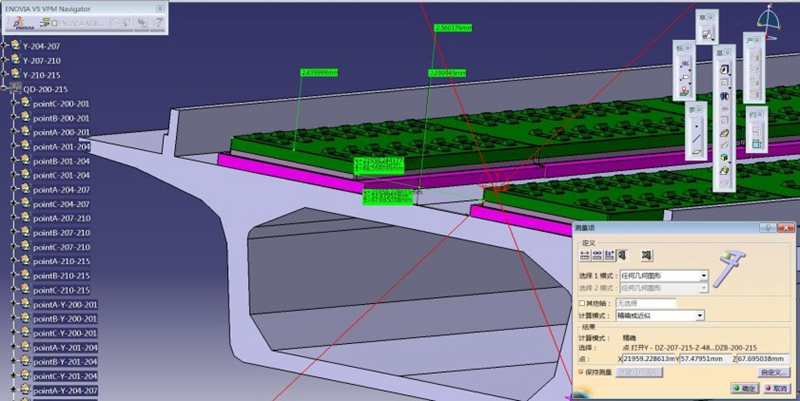The height and width of the screenshot is (401, 800).
Task: Open the 计算模式 dropdown
Action: coord(699,315)
